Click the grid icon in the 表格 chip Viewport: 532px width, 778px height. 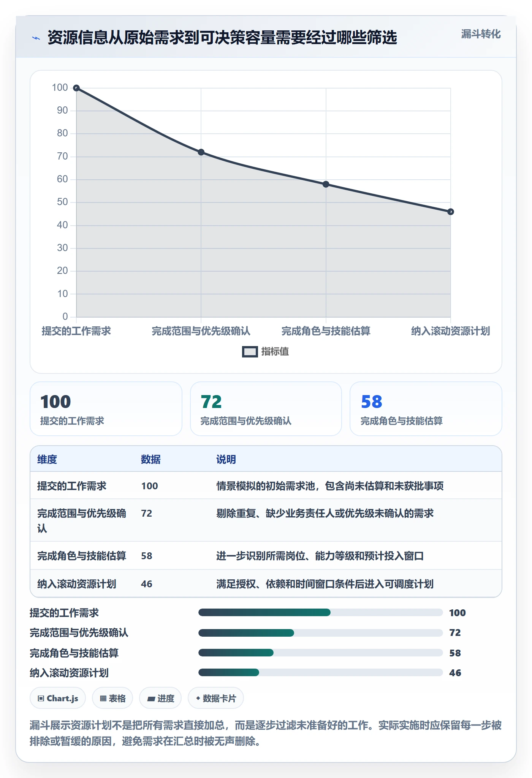pos(103,698)
